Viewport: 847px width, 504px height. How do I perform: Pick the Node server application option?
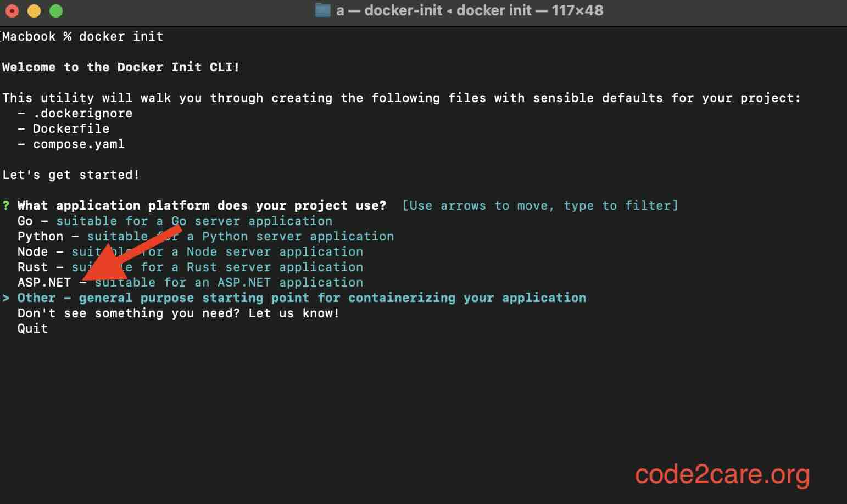190,252
